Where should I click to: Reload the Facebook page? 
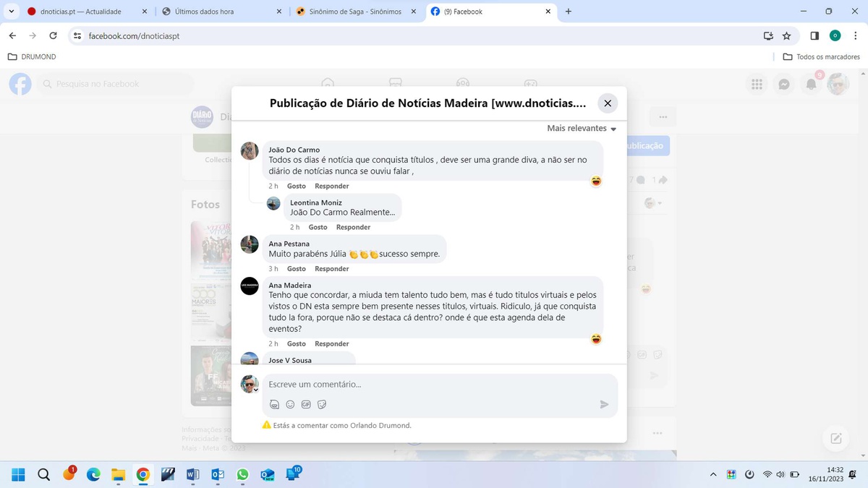(x=53, y=35)
